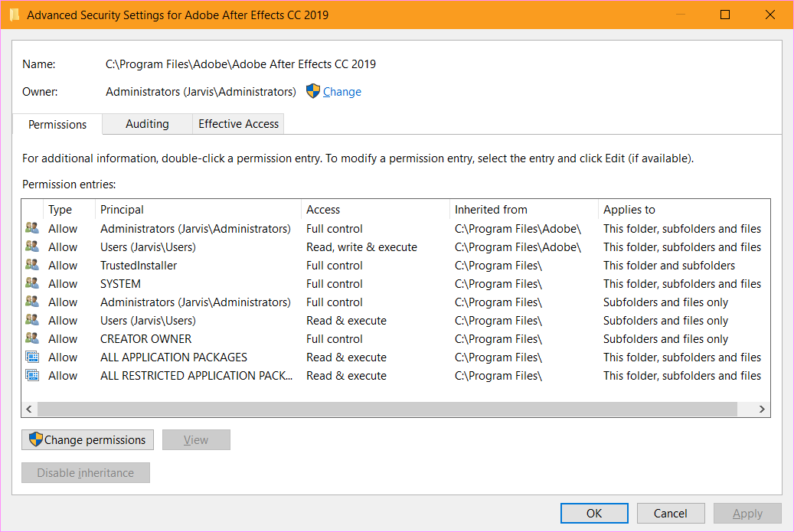This screenshot has width=794, height=532.
Task: Click the folder path C:\Program Files\Adobe\Adobe After Effects CC 2019
Action: point(240,64)
